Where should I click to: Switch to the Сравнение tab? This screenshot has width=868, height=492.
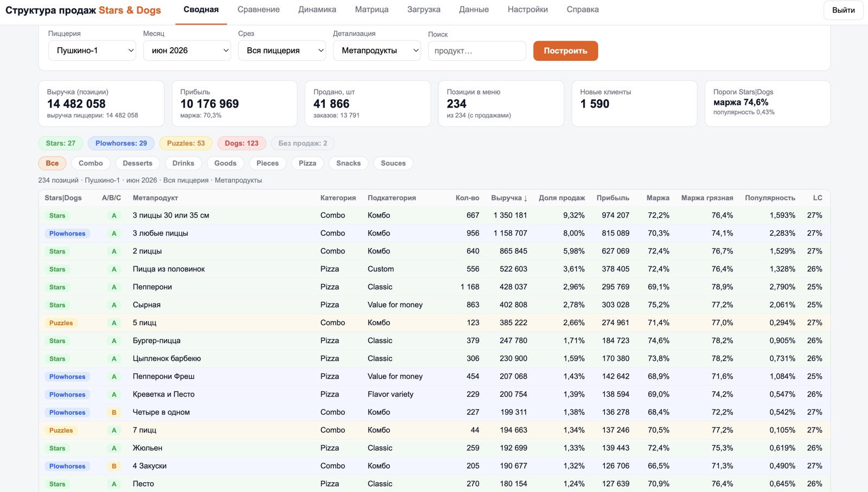tap(259, 10)
